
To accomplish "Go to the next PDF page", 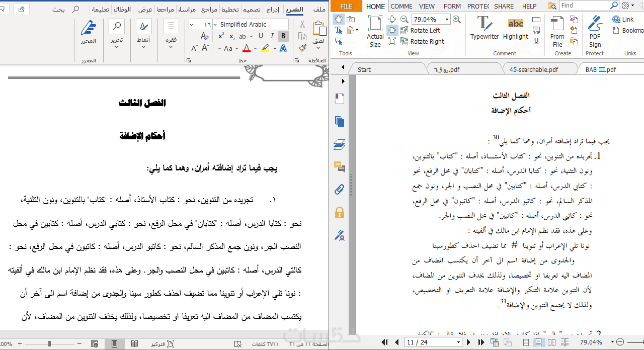I will tap(469, 342).
